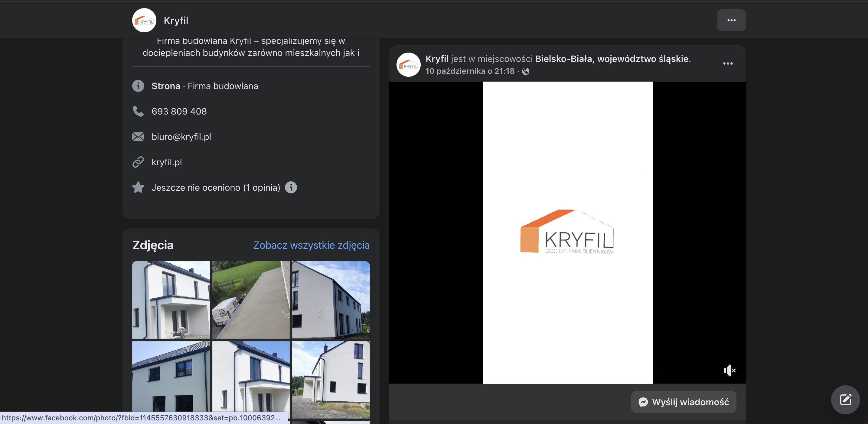Open the page options three-dots menu in header
868x424 pixels.
[x=731, y=20]
